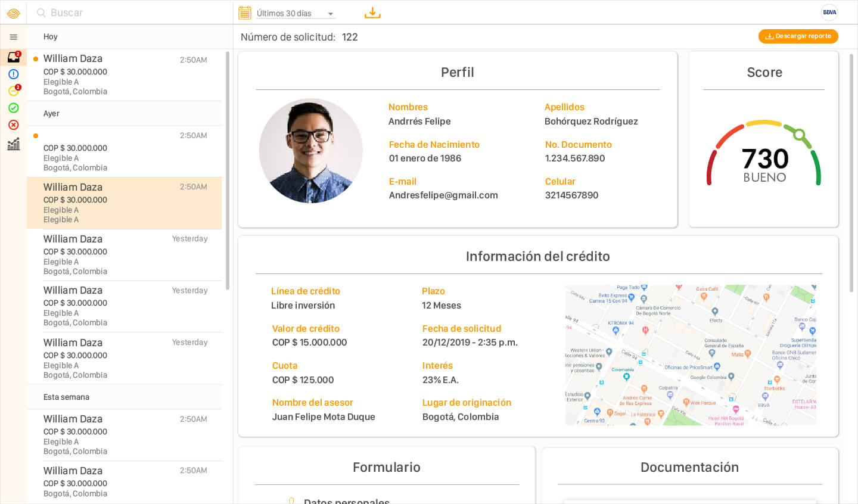Expand the 'Últimos 30 días' dropdown
Viewport: 858px width, 504px height.
296,14
